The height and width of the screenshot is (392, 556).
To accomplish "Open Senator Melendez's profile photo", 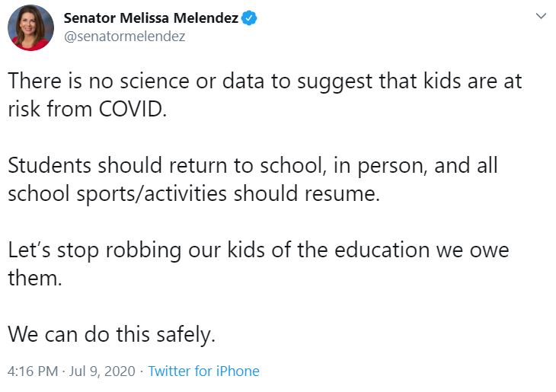I will [30, 27].
